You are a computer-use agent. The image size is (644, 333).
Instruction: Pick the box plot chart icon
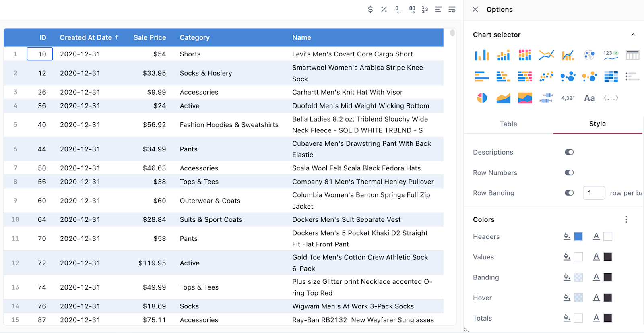click(x=546, y=98)
